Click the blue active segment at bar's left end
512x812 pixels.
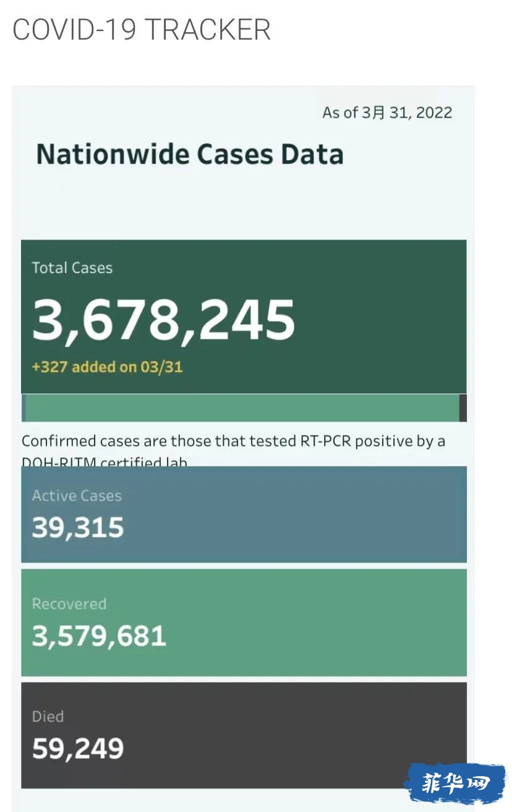pos(23,408)
